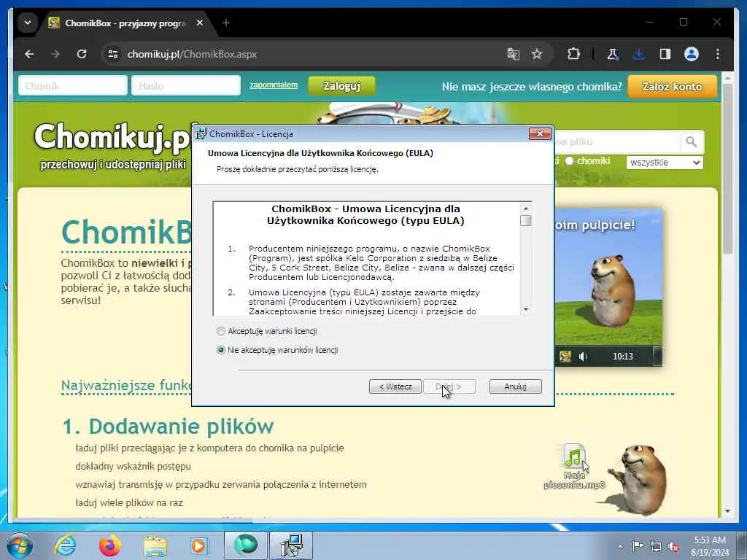
Task: Open the Chrome tab search chevron
Action: 28,23
